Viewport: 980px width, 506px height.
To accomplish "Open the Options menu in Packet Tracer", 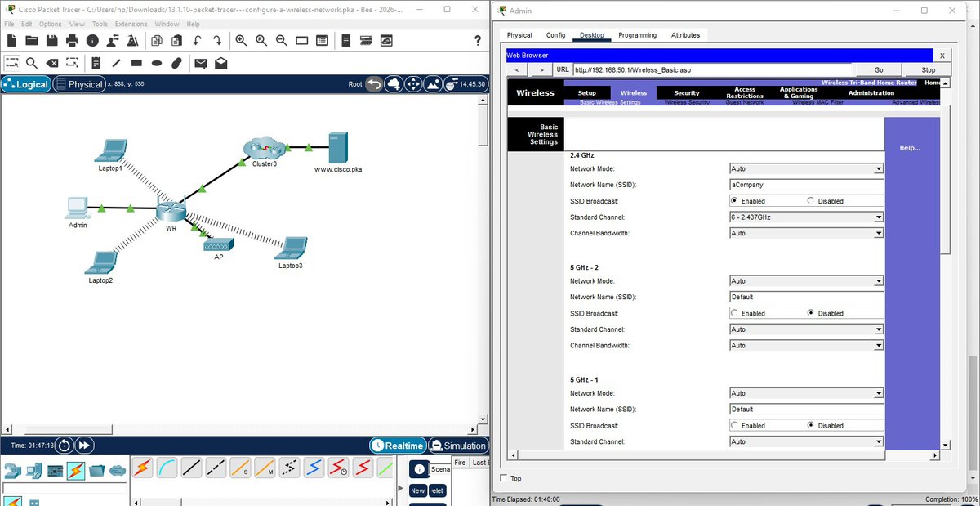I will tap(51, 24).
